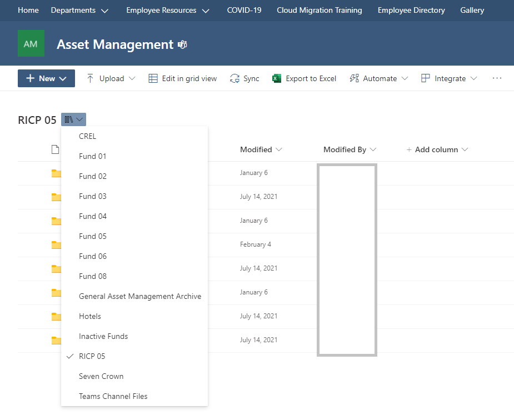Image resolution: width=514 pixels, height=420 pixels.
Task: Select the Fund 06 library
Action: coord(134,256)
